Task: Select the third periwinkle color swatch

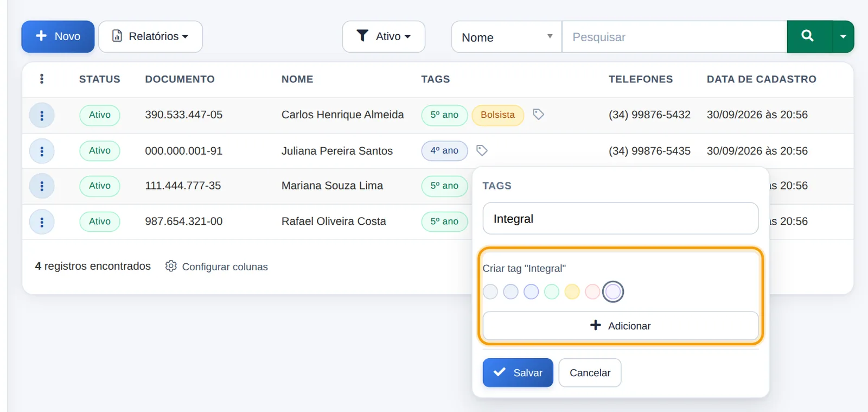Action: [531, 292]
